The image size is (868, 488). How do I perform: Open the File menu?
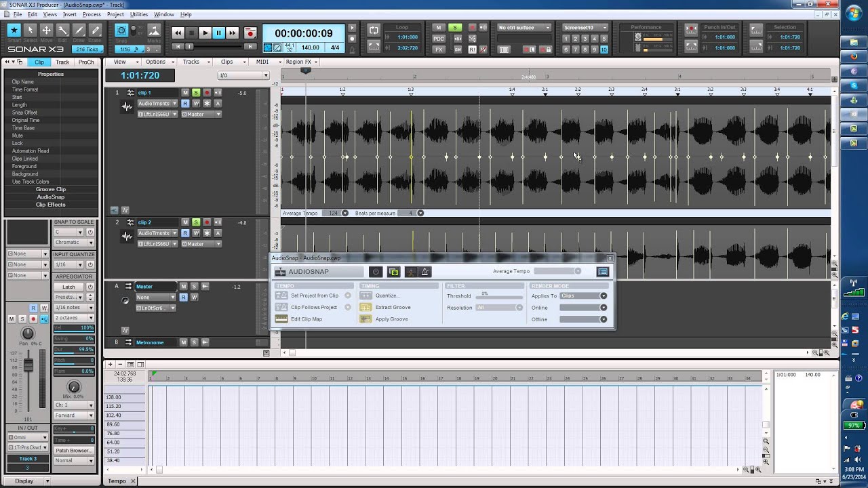pyautogui.click(x=16, y=14)
